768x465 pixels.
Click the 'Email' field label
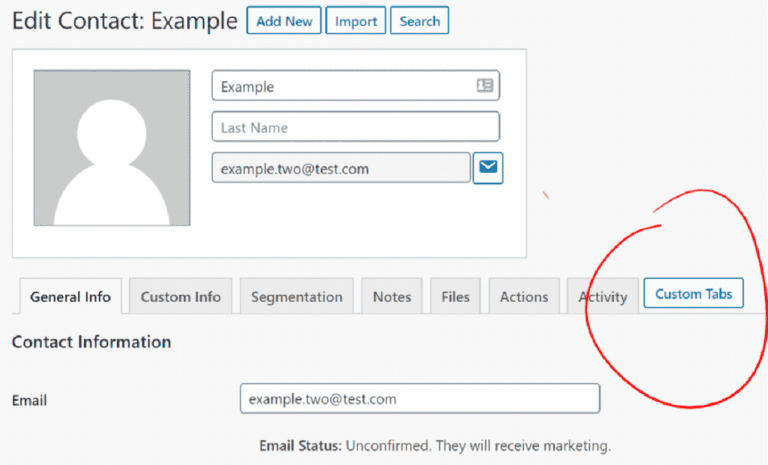click(x=29, y=400)
